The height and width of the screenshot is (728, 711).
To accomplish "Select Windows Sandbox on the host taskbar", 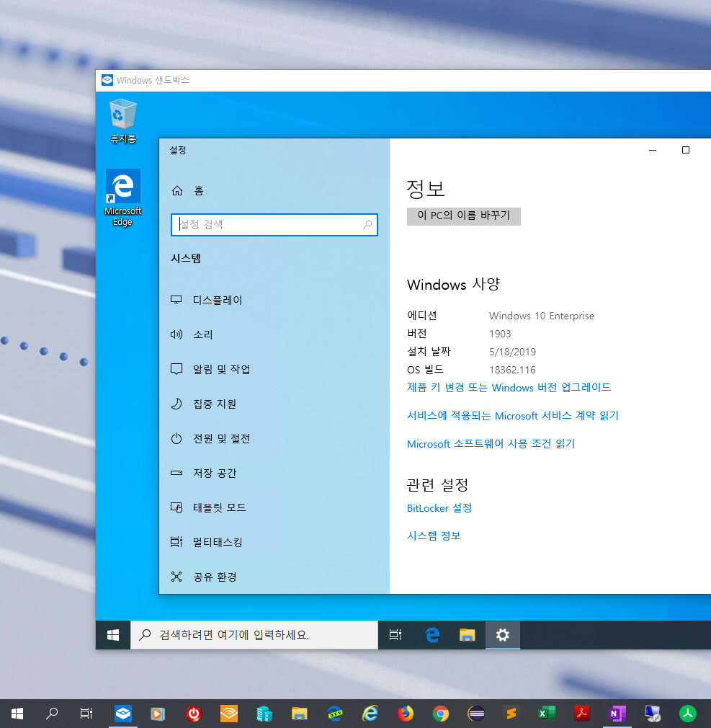I will (123, 713).
